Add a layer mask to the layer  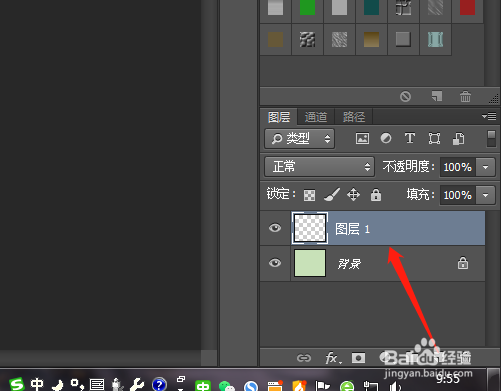coord(359,358)
